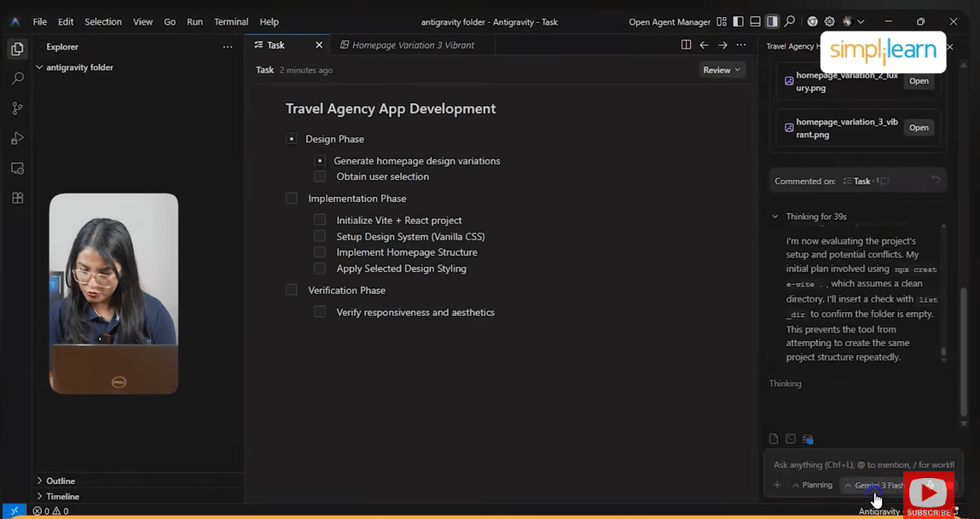Toggle the Verify responsiveness and aesthetics checkbox
This screenshot has width=980, height=519.
pos(319,311)
